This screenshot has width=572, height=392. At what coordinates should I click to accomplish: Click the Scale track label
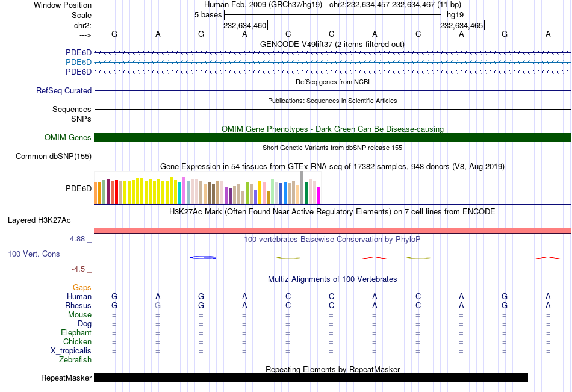click(x=81, y=15)
